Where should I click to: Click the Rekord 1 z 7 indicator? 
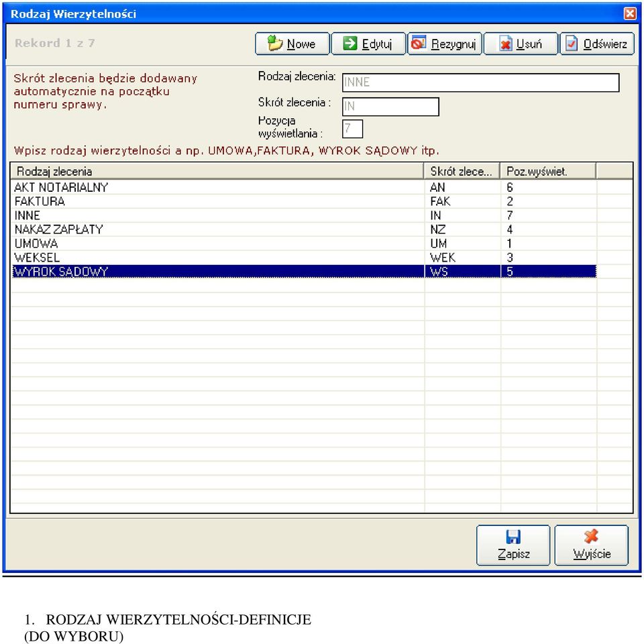pyautogui.click(x=54, y=43)
